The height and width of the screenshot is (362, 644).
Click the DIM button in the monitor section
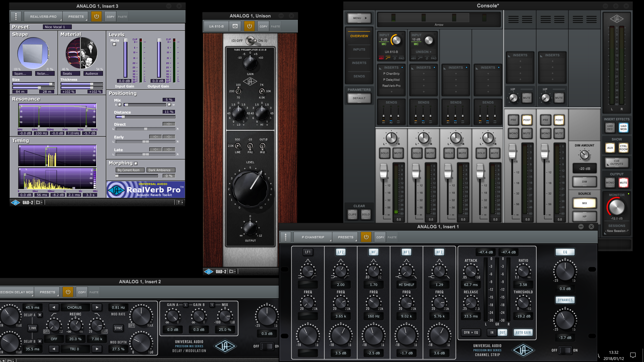pyautogui.click(x=584, y=182)
